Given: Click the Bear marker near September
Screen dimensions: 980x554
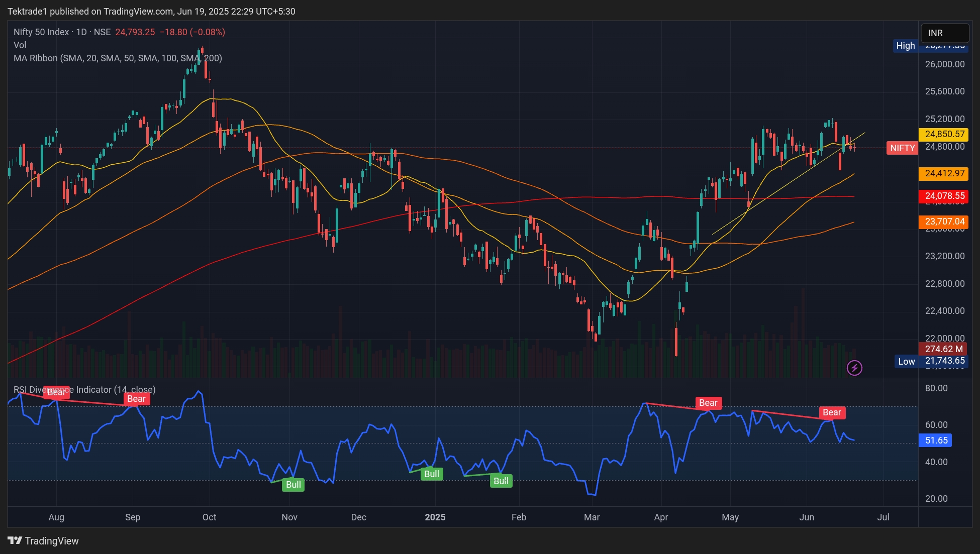Looking at the screenshot, I should [136, 399].
